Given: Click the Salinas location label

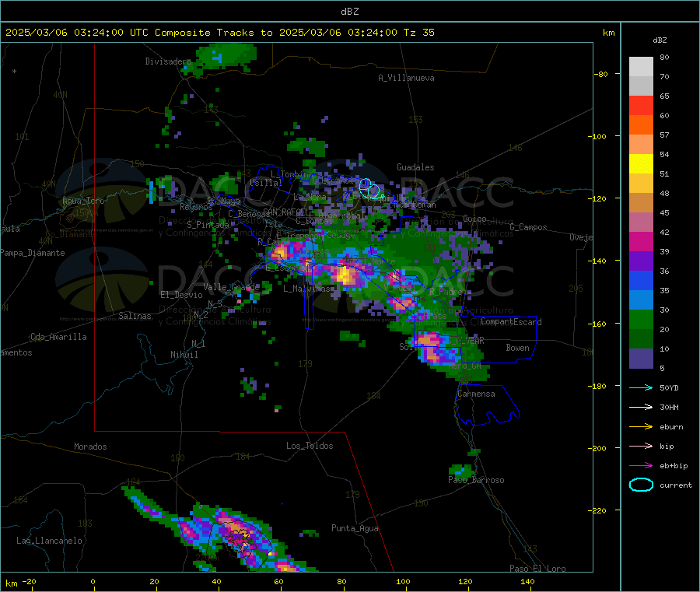Looking at the screenshot, I should tap(135, 316).
